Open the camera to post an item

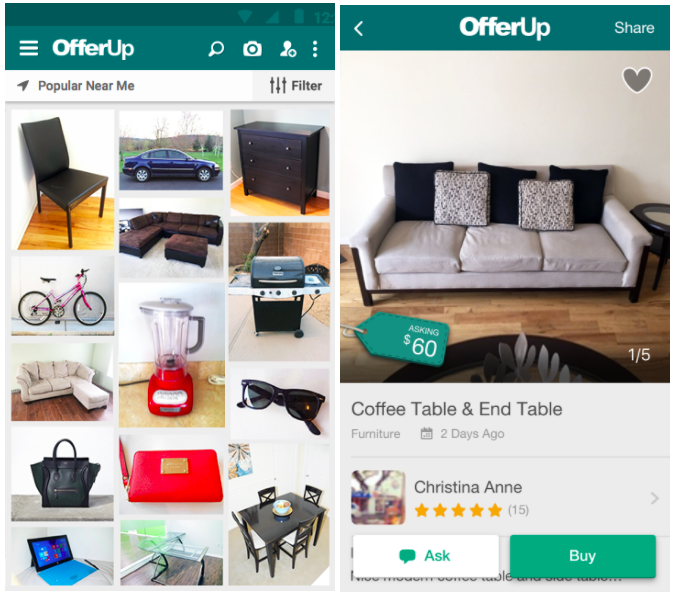tap(252, 49)
